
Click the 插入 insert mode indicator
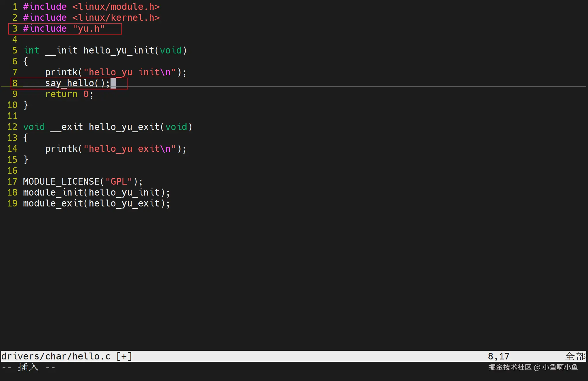coord(28,367)
